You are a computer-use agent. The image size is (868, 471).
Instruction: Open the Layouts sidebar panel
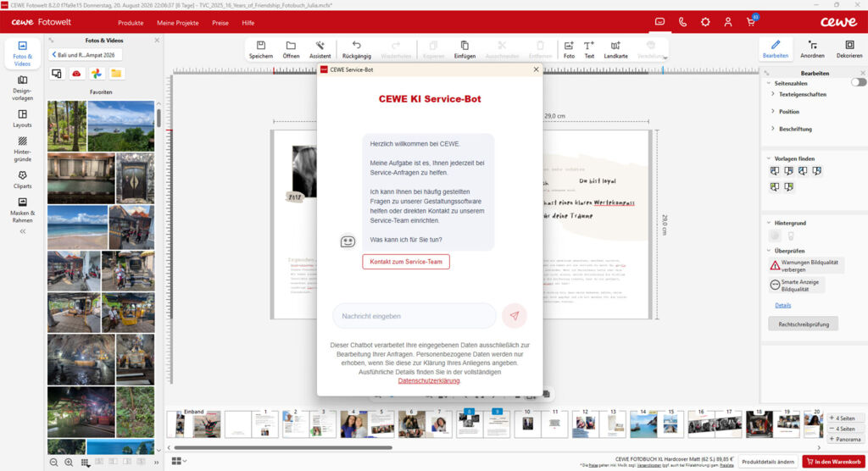point(22,119)
